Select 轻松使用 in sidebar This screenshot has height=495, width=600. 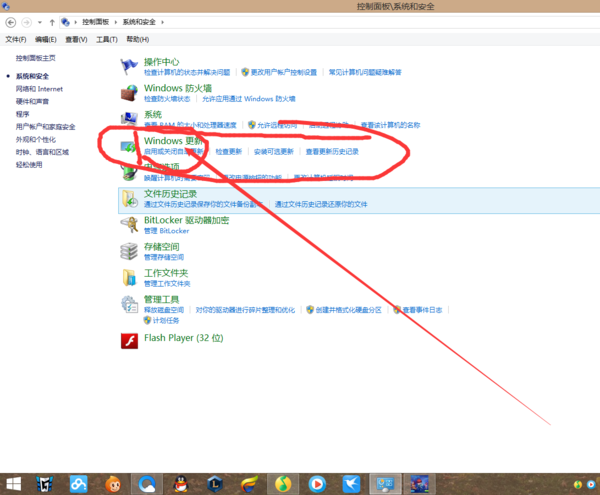coord(29,165)
